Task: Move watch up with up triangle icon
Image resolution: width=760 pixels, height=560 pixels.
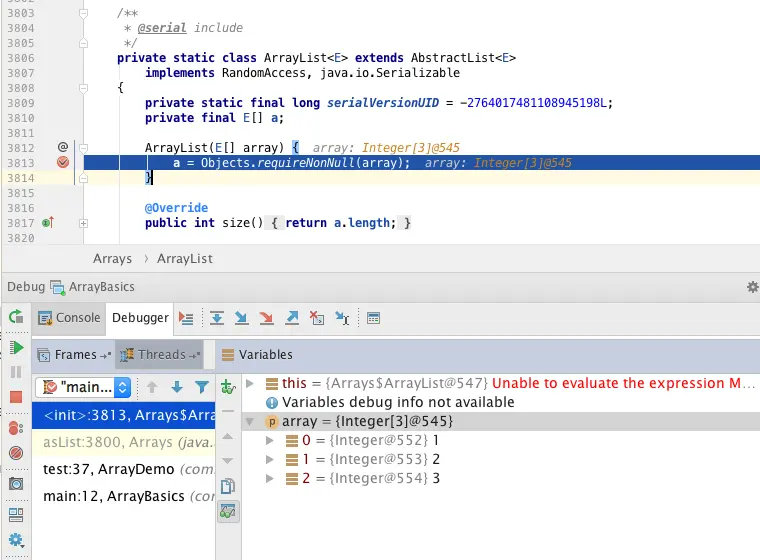Action: (x=228, y=436)
